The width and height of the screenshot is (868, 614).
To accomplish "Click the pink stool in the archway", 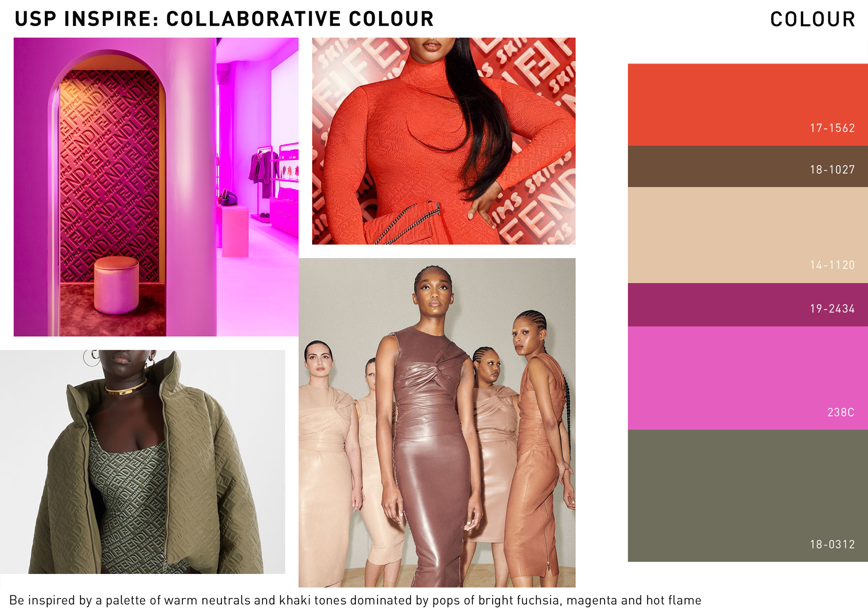I will (x=116, y=285).
